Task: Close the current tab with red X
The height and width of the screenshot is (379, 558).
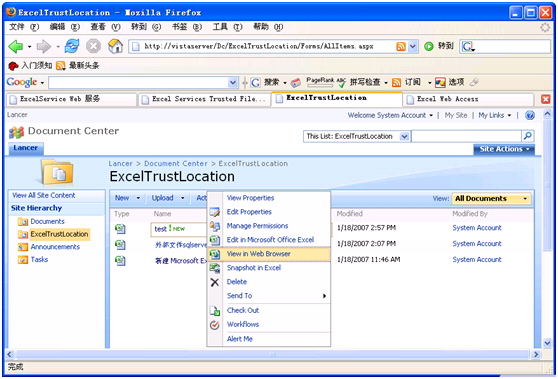Action: pos(545,99)
